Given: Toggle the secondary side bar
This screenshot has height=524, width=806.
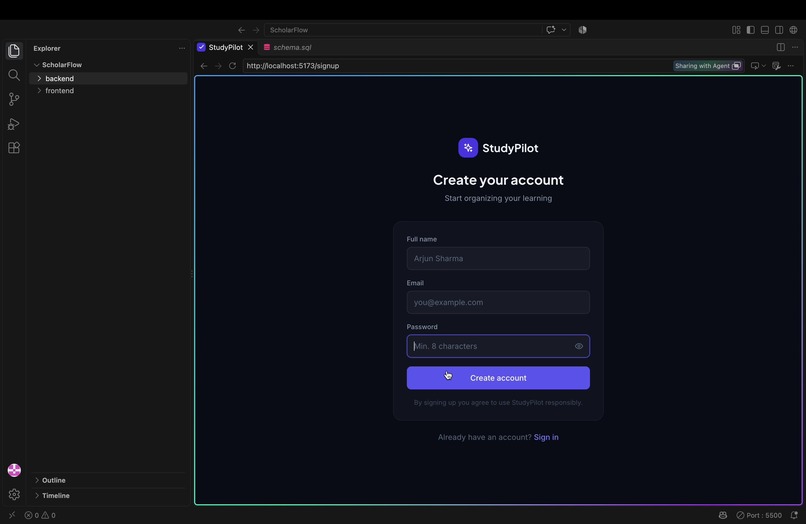Looking at the screenshot, I should 779,30.
